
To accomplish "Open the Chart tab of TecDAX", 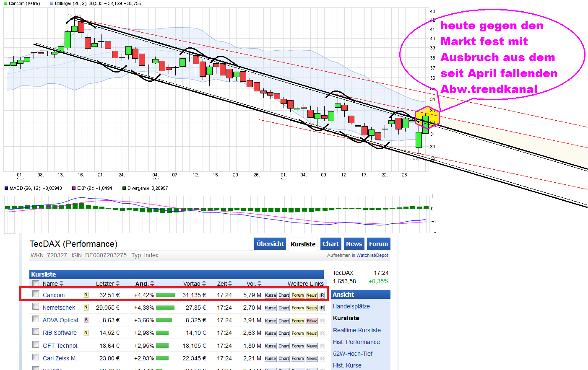I will pos(330,244).
